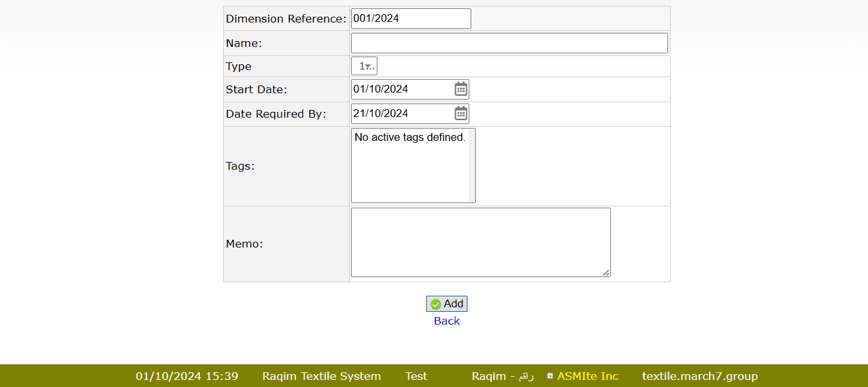Click the textile.march7.group footer text
Screen dimensions: 868x387
click(700, 376)
